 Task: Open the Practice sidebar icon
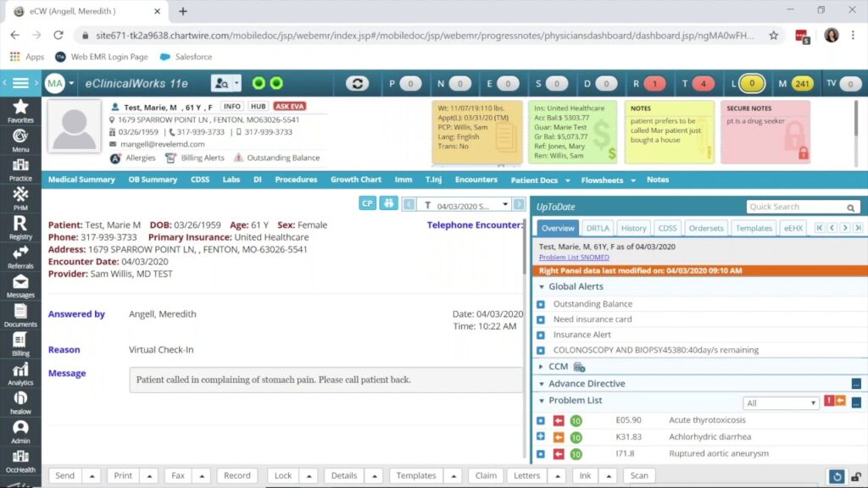[20, 169]
